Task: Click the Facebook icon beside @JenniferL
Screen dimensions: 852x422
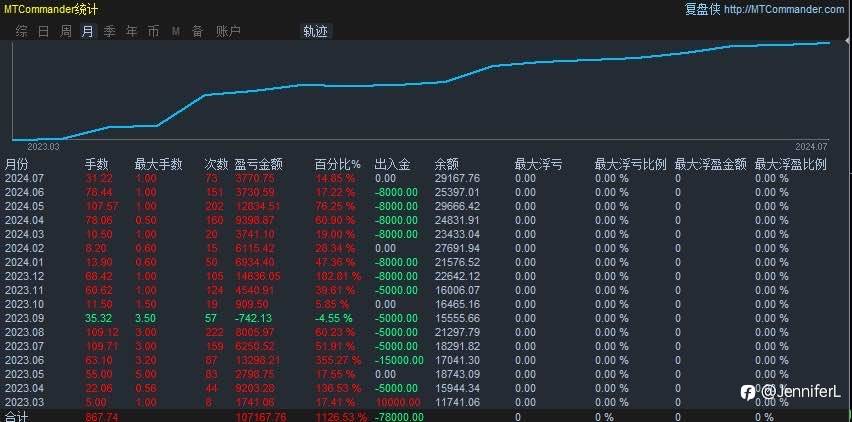Action: pyautogui.click(x=748, y=392)
